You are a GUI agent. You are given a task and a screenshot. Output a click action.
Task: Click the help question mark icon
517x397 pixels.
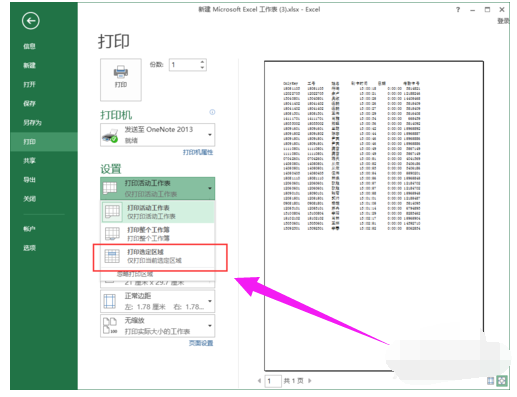point(458,10)
